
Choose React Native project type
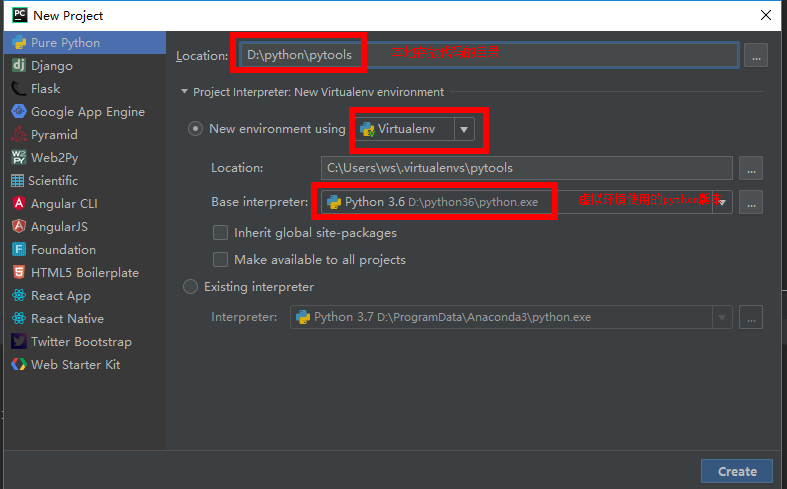tap(67, 319)
